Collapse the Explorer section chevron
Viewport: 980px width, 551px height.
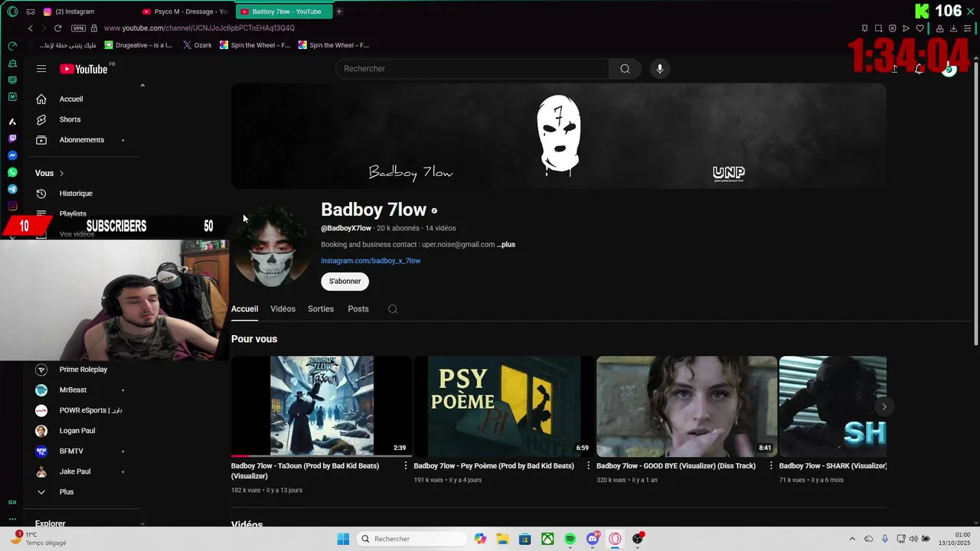142,523
